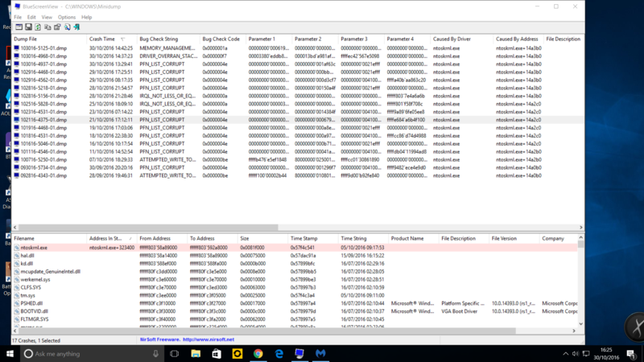This screenshot has height=362, width=644.
Task: Open Action Center notification icon
Action: 632,354
